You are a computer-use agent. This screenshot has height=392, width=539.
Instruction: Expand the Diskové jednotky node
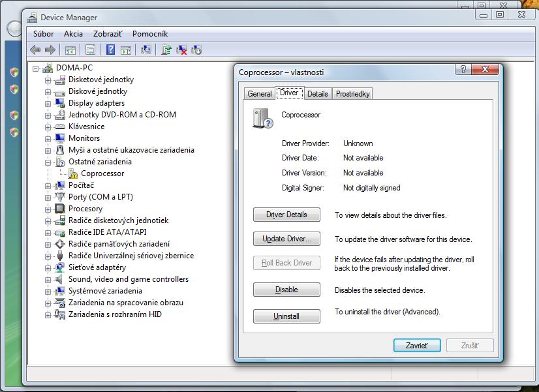[x=48, y=92]
